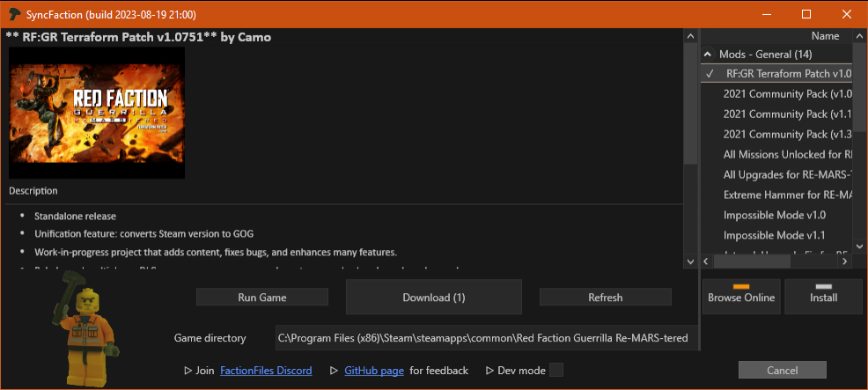Collapse the Mods - General group
The height and width of the screenshot is (390, 868).
[708, 55]
